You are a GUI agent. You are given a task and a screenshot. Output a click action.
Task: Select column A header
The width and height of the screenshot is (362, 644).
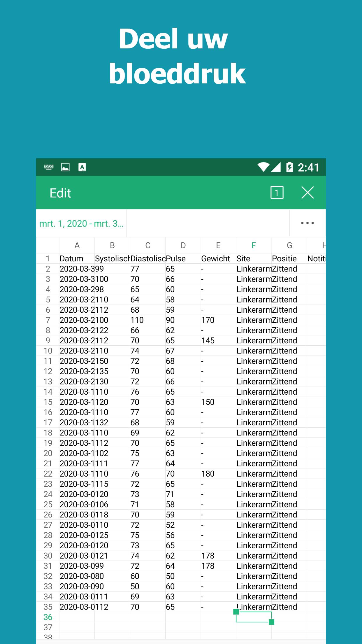[77, 245]
